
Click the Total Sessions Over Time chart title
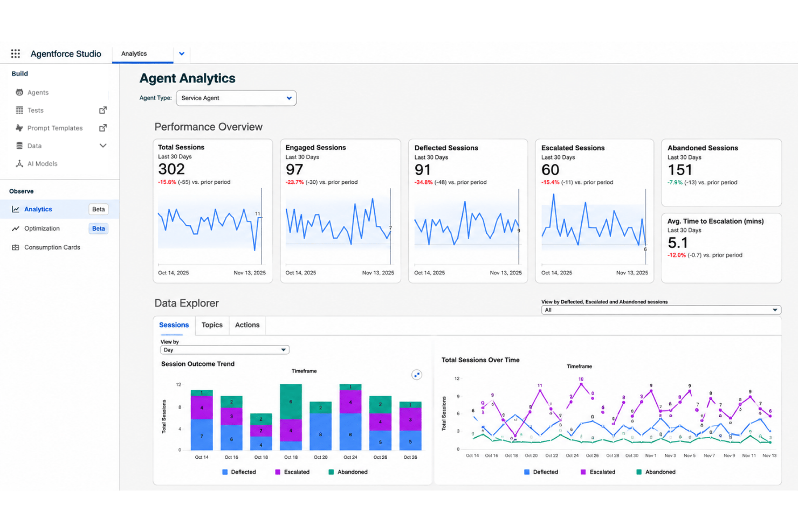click(x=480, y=360)
